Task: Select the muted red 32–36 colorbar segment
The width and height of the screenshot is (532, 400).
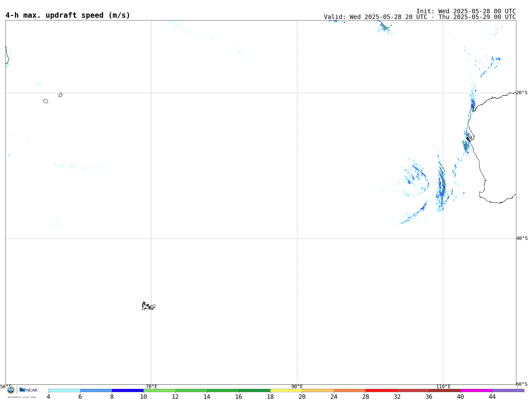Action: click(x=413, y=391)
